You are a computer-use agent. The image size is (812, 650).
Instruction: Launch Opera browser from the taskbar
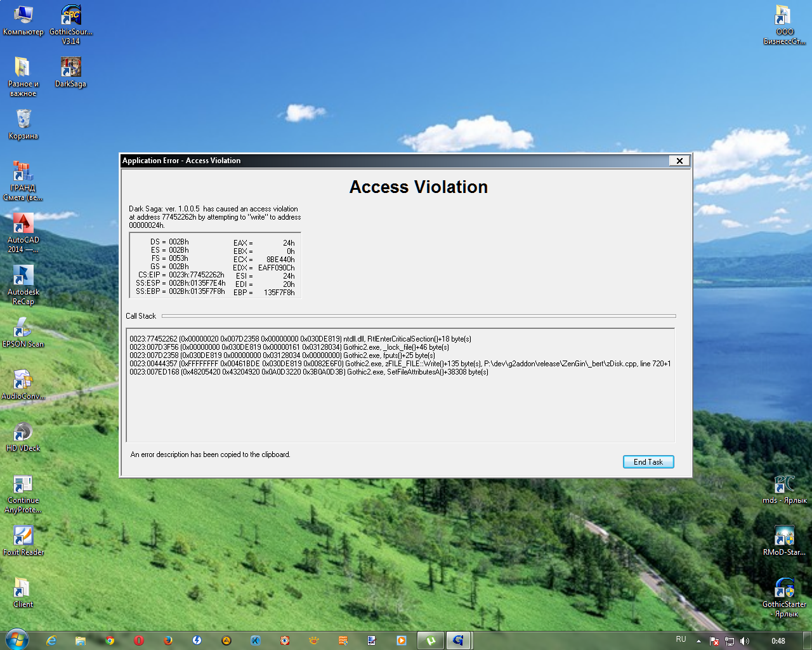pyautogui.click(x=139, y=640)
